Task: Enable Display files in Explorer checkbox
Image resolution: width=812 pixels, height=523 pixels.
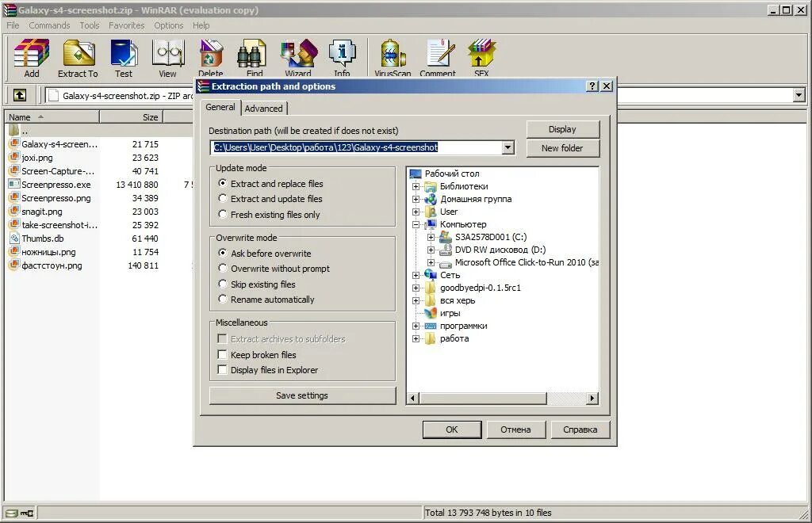Action: 222,369
